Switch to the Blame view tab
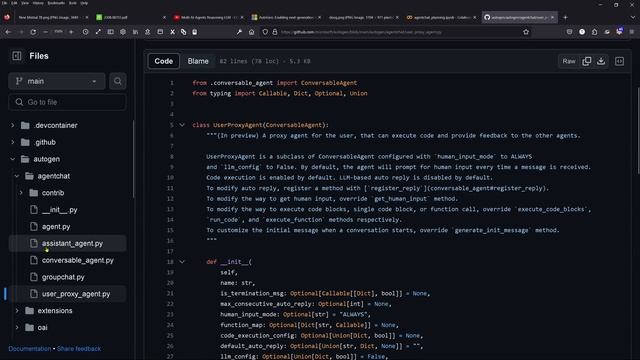Image resolution: width=640 pixels, height=360 pixels. click(x=198, y=61)
